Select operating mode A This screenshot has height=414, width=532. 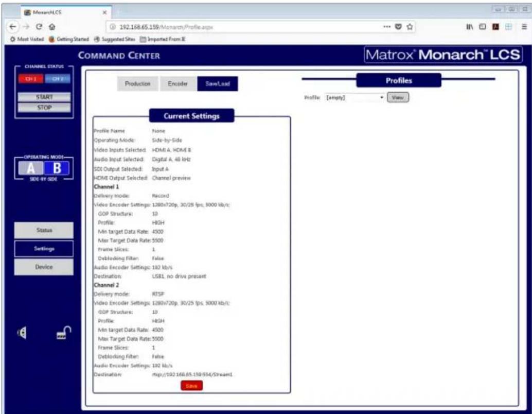tap(31, 168)
